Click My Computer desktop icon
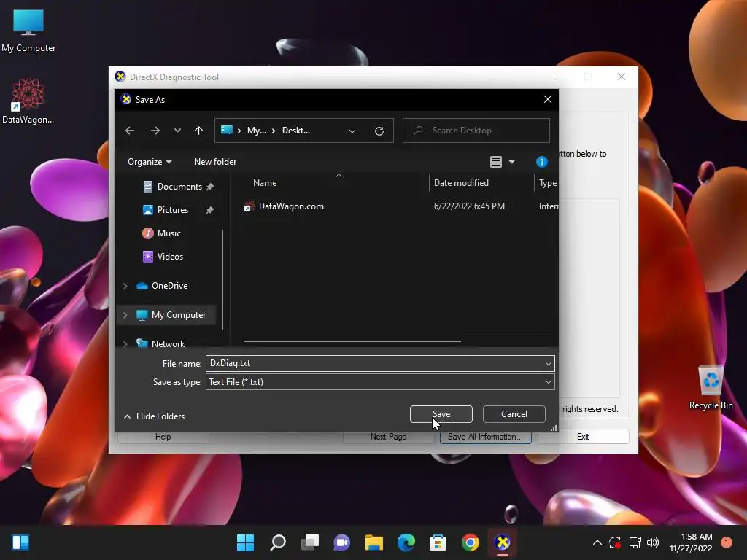 (x=28, y=31)
